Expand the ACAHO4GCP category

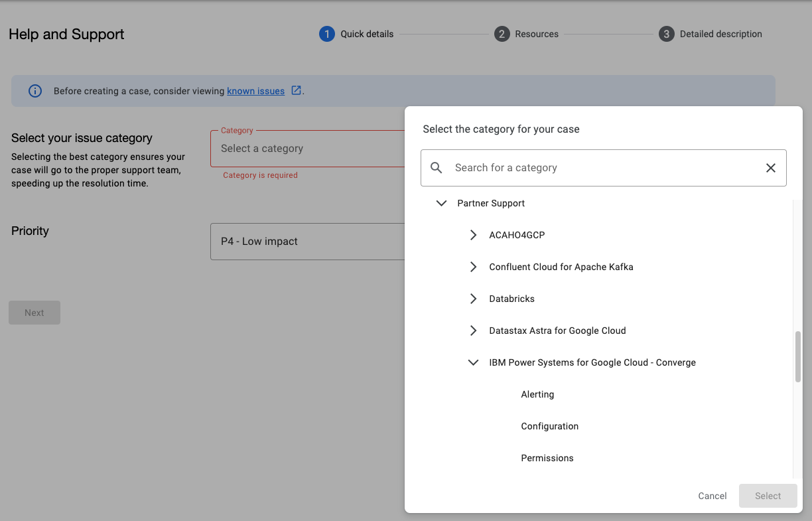(x=473, y=235)
